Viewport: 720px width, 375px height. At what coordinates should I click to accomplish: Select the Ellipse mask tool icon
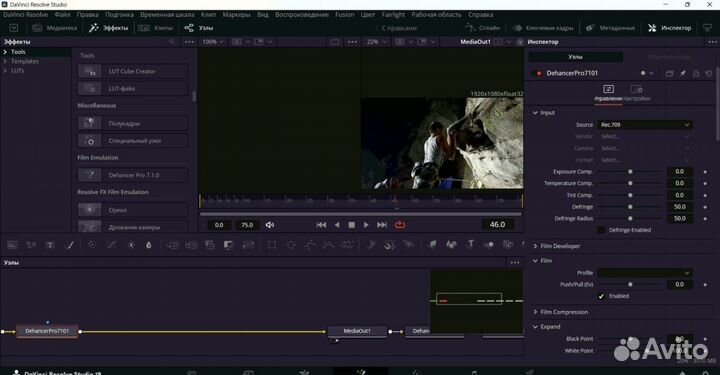pyautogui.click(x=291, y=245)
